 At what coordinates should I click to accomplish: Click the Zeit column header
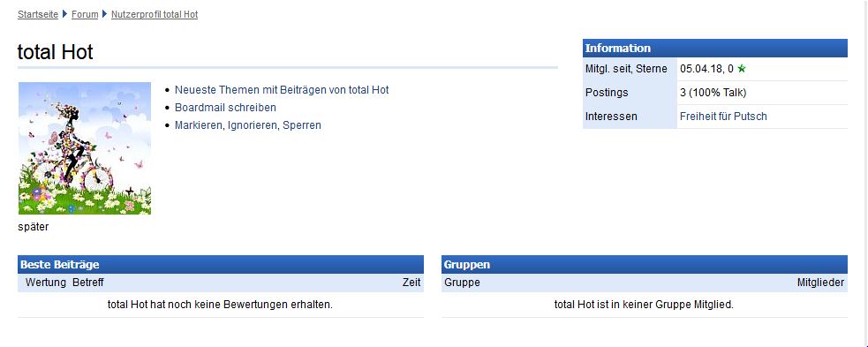coord(411,283)
